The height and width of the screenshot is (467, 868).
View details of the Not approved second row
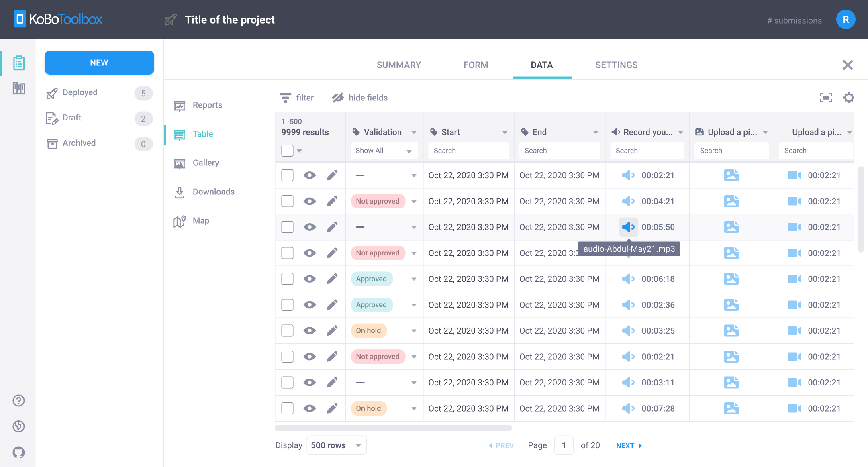point(309,201)
